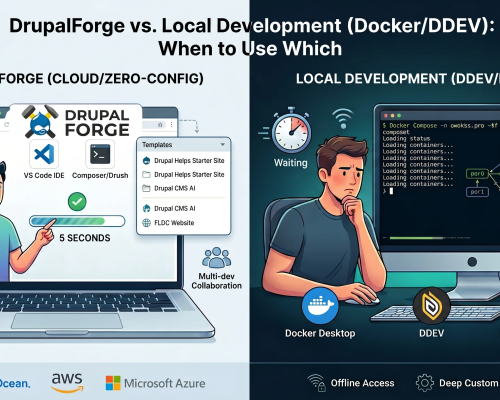500x400 pixels.
Task: Click the Multi-dev Collaboration people icon
Action: pyautogui.click(x=217, y=258)
